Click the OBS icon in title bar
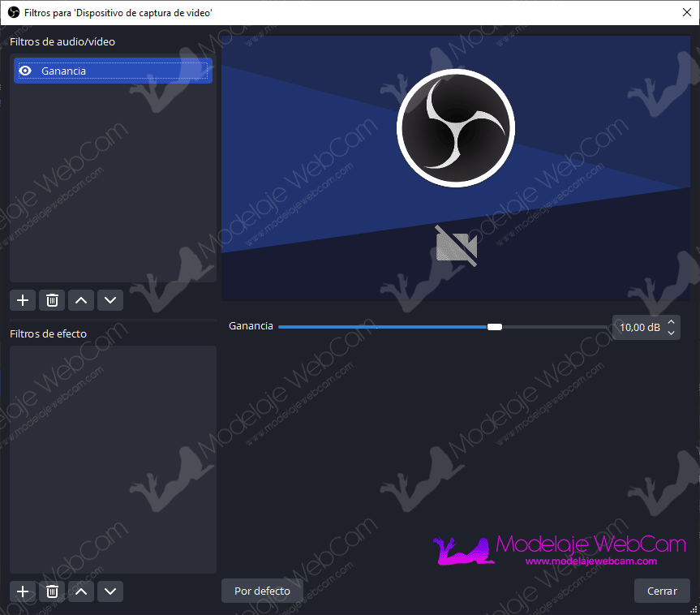This screenshot has width=700, height=615. pos(14,12)
